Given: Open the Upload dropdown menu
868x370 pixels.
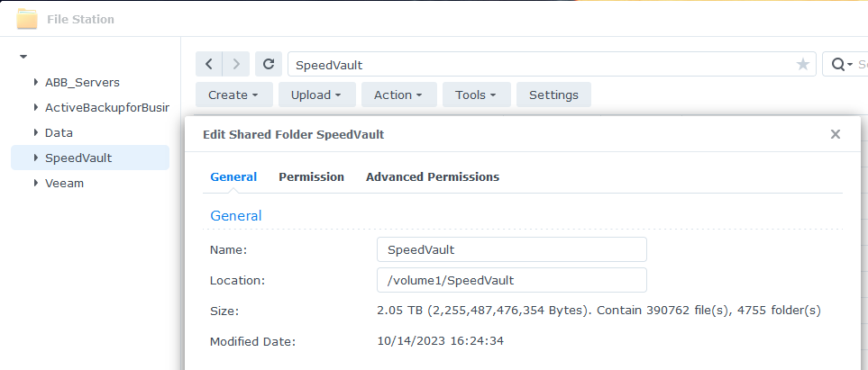Looking at the screenshot, I should tap(316, 95).
